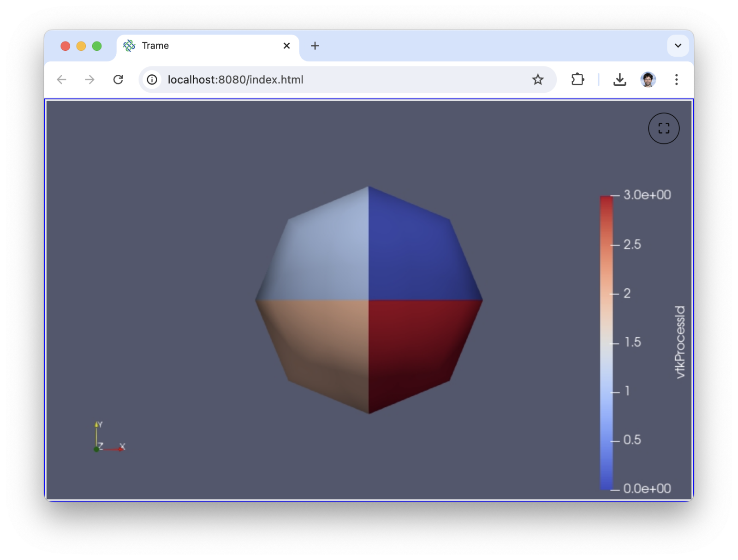Viewport: 738px width, 560px height.
Task: Open the Chrome three-dot menu
Action: point(676,80)
